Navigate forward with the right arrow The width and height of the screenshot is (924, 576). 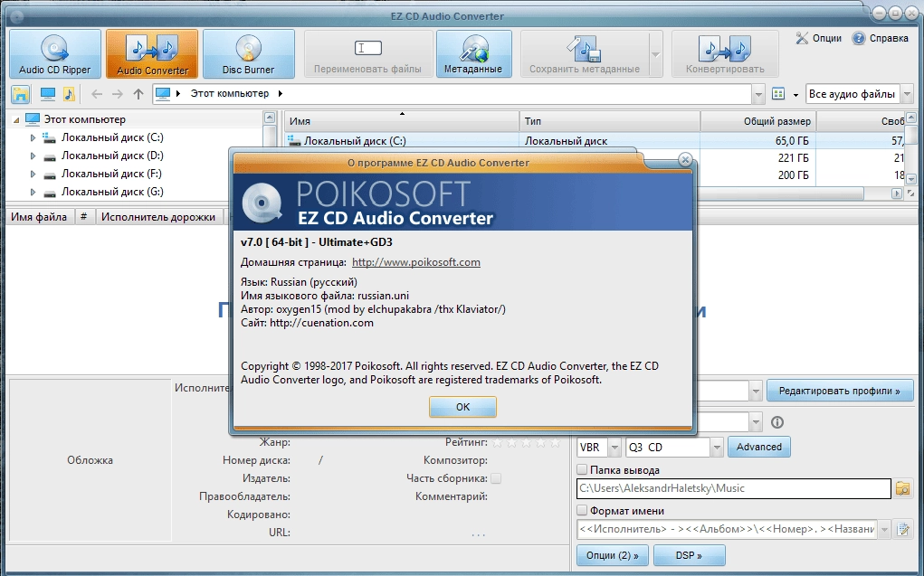click(x=118, y=94)
